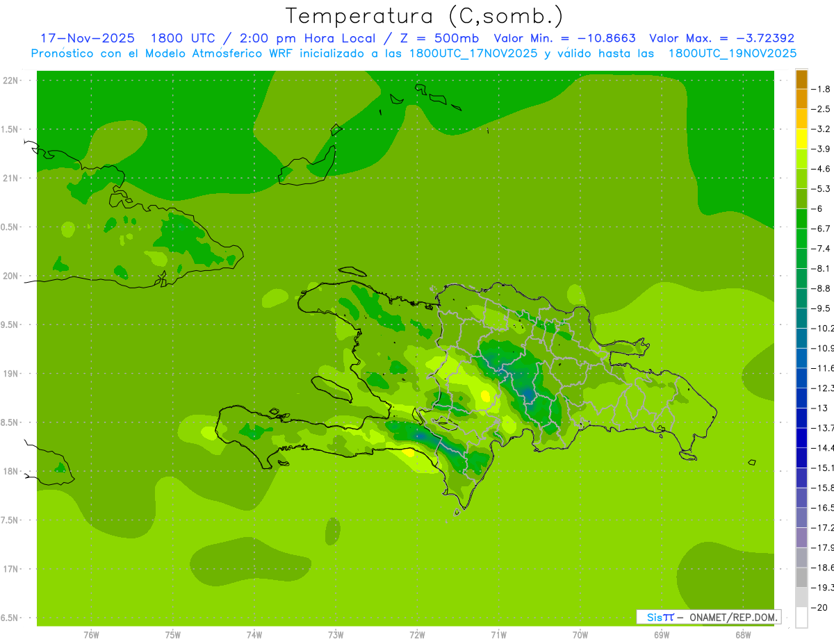The height and width of the screenshot is (644, 834).
Task: Click the Valor Max. = -3.72392 text
Action: click(721, 38)
